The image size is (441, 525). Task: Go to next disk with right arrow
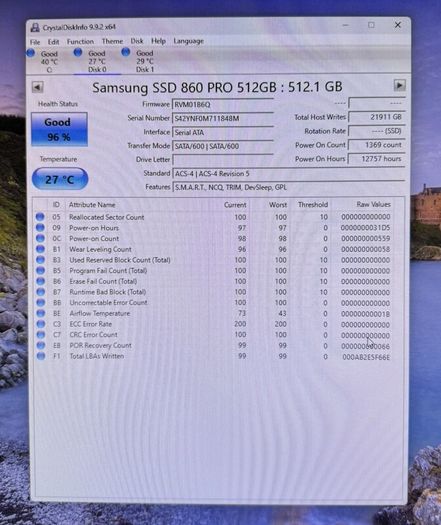pyautogui.click(x=399, y=85)
